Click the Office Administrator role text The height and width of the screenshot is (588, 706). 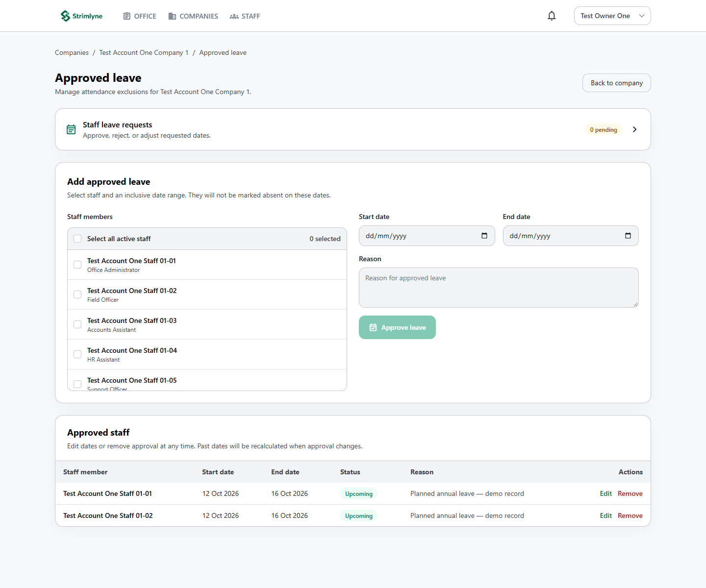pos(113,270)
